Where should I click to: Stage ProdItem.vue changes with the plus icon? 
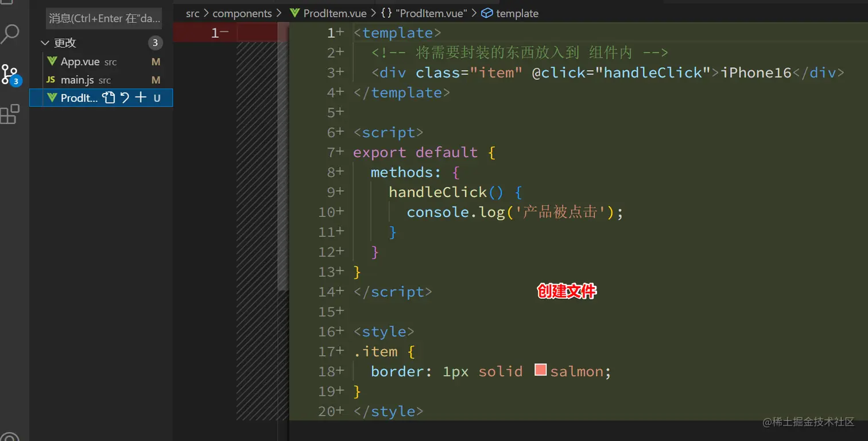[140, 98]
